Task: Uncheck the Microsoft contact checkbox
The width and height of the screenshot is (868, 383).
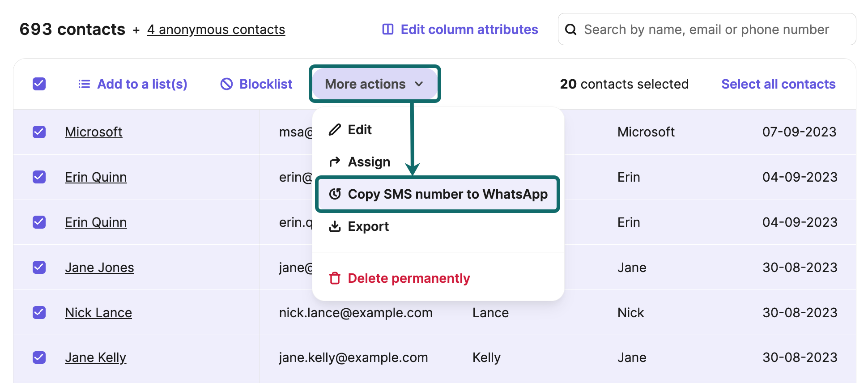Action: click(x=39, y=132)
